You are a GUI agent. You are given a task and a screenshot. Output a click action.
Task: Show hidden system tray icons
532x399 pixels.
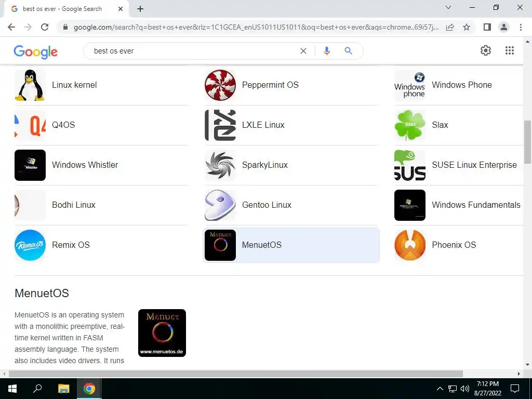(440, 389)
